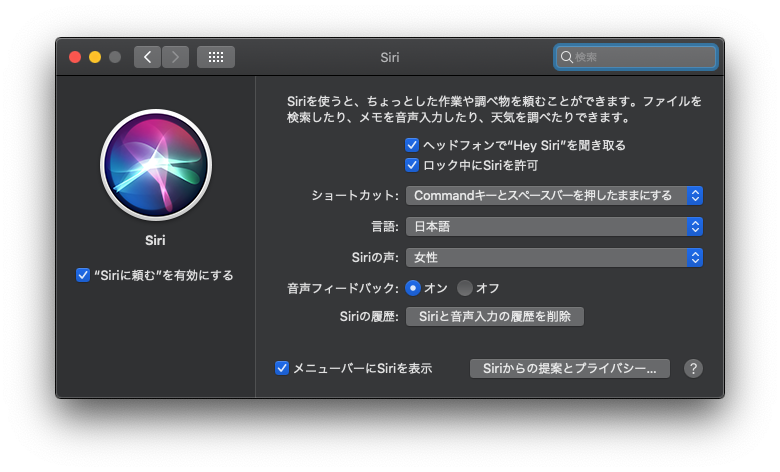The image size is (780, 472).
Task: Open the ショートカット dropdown menu
Action: [x=554, y=195]
